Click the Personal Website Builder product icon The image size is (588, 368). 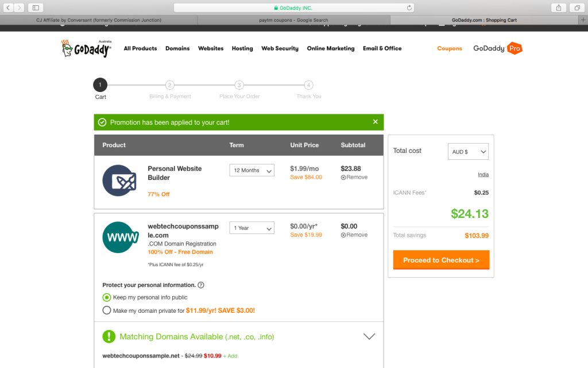[x=119, y=181]
